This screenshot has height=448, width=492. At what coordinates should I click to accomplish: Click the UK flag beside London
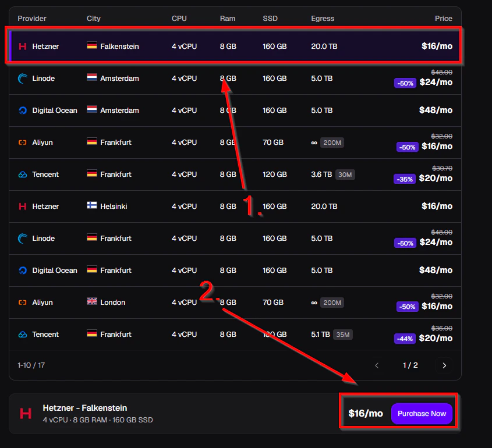point(92,301)
